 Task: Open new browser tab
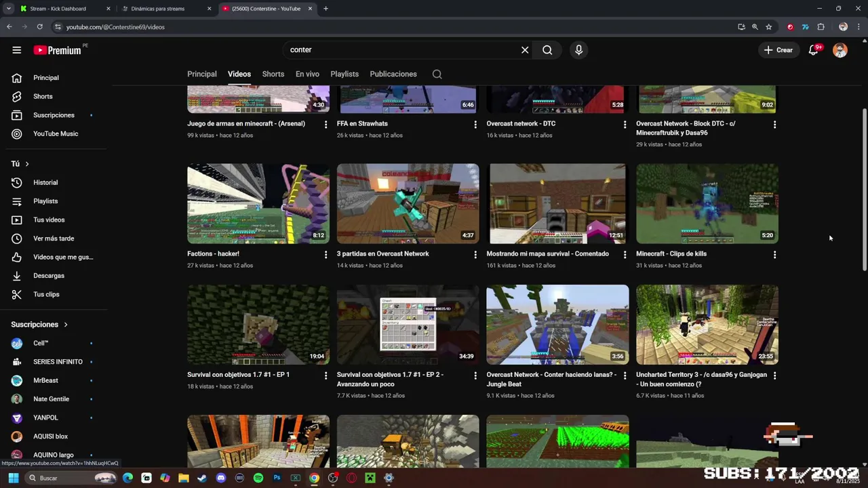coord(325,9)
